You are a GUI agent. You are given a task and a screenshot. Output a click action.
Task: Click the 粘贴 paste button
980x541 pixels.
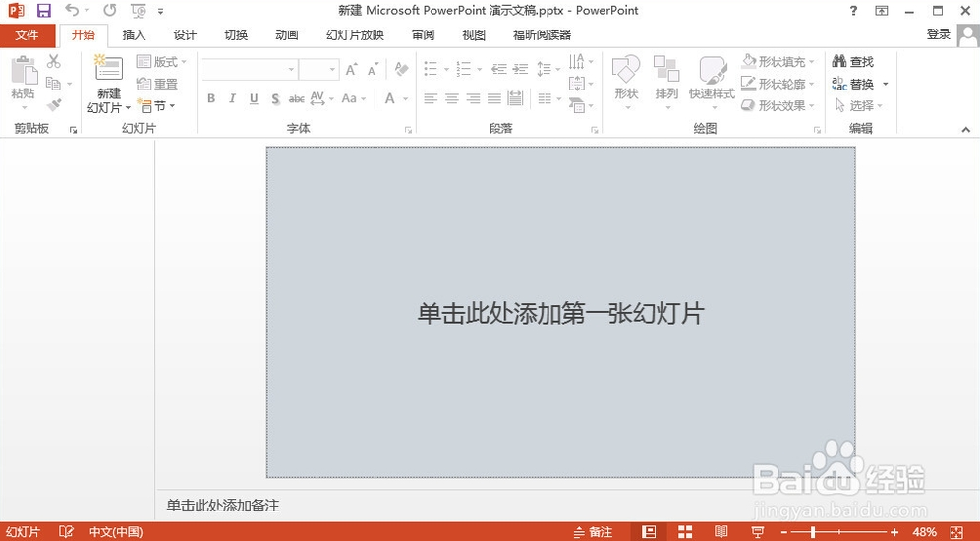pos(24,83)
